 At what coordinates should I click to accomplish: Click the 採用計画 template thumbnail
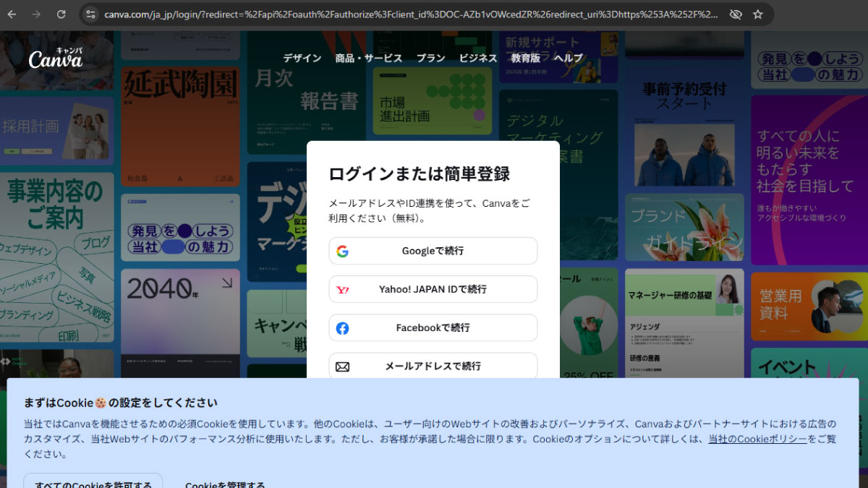tap(56, 129)
